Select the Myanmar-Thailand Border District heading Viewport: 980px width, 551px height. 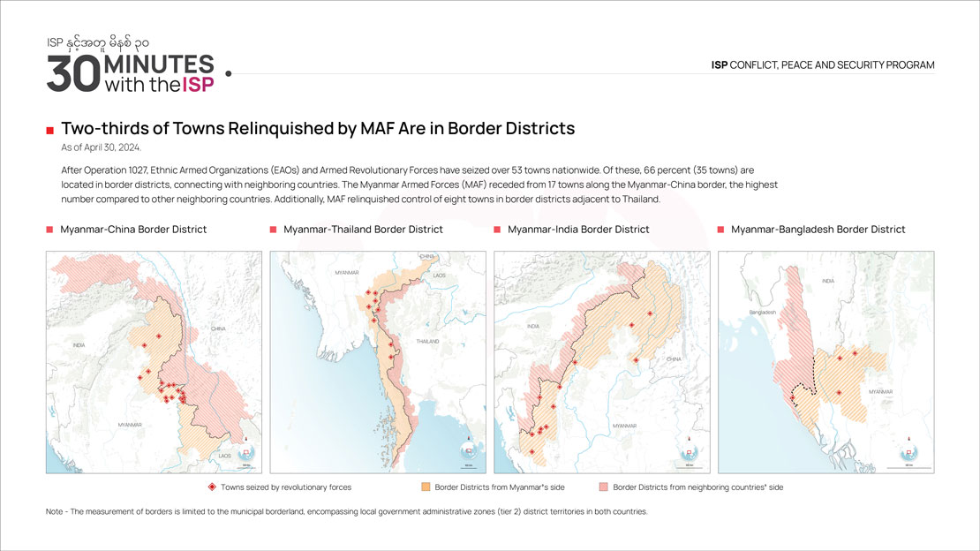click(363, 230)
